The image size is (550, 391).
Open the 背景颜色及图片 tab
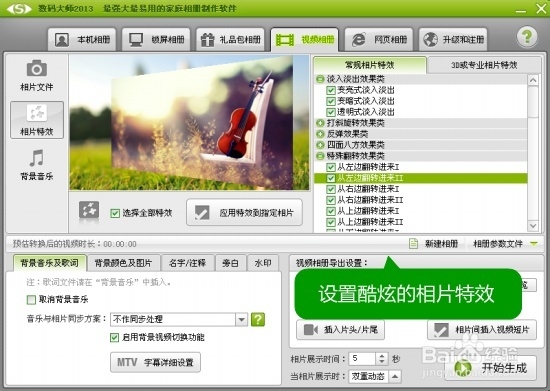tap(123, 263)
